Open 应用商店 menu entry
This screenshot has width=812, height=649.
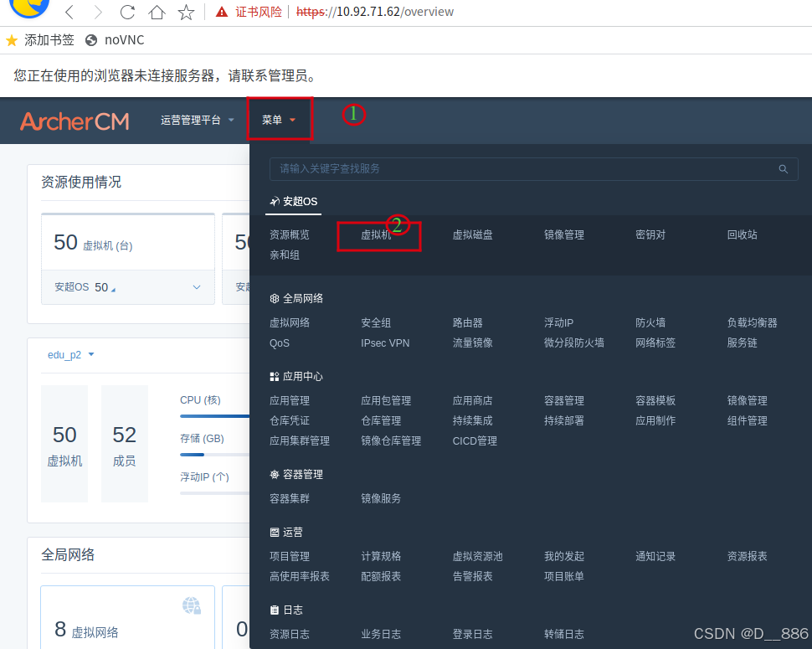tap(472, 400)
